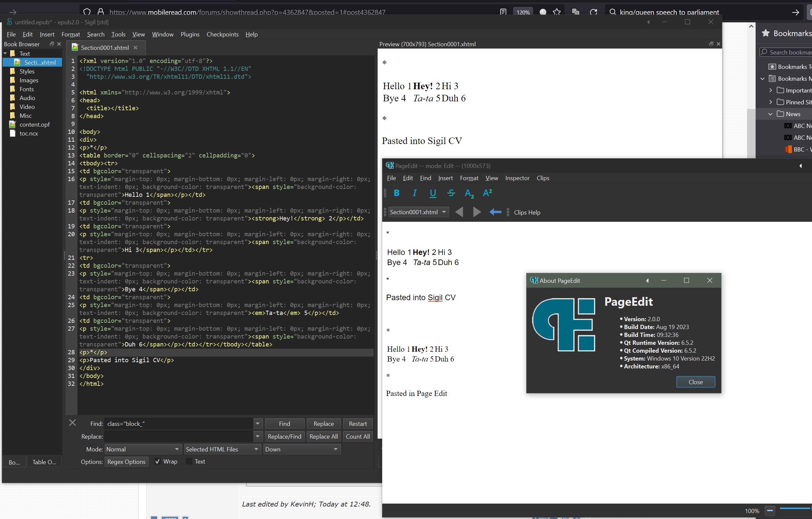Click the Find text input field
812x519 pixels.
point(179,424)
